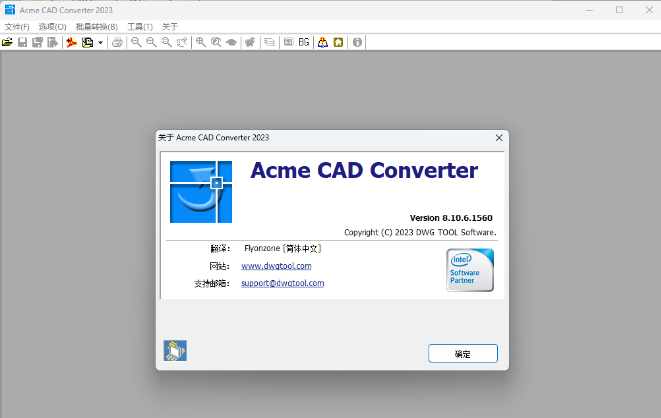This screenshot has height=418, width=661.
Task: Click the green home icon in toolbar
Action: point(338,43)
